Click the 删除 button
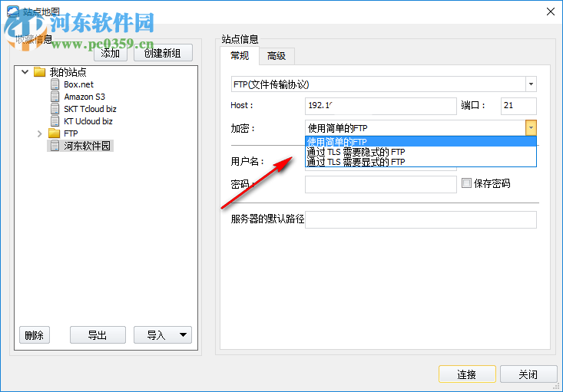Screen dimensions: 563x392 point(35,335)
